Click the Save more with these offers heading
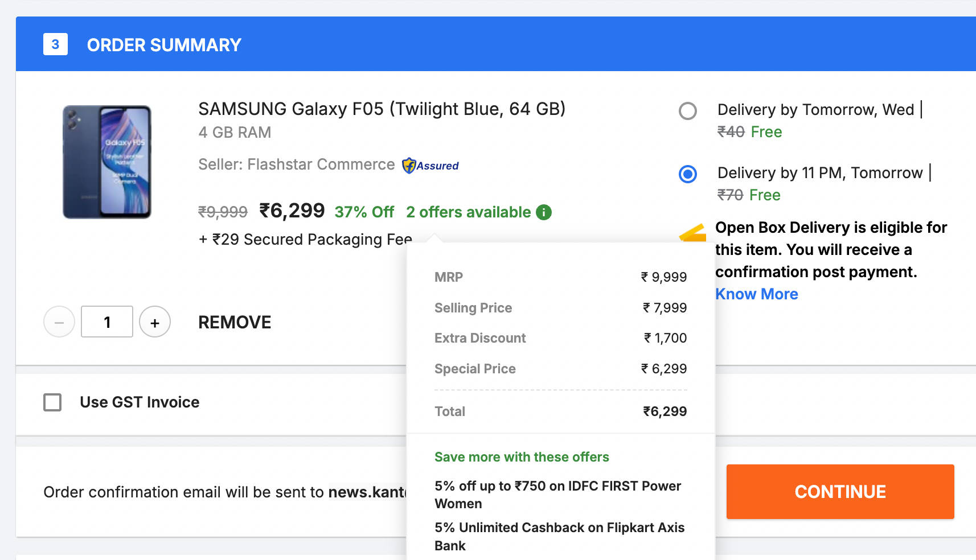 click(522, 457)
